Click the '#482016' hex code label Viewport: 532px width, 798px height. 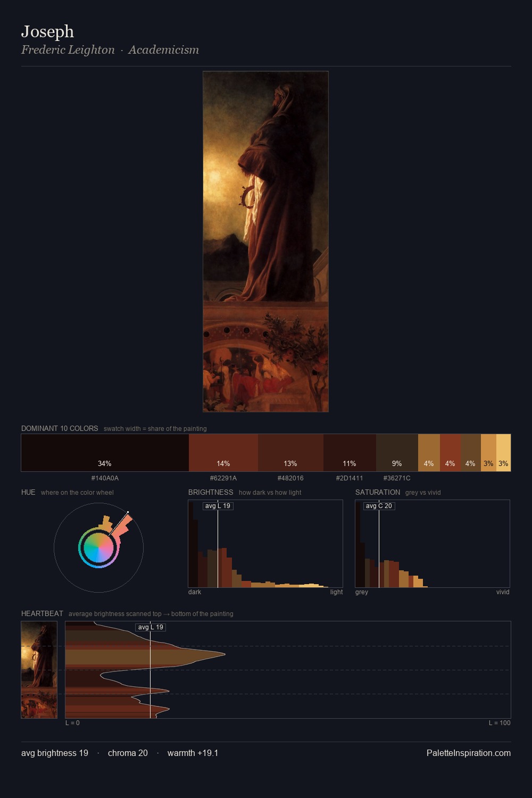[290, 478]
